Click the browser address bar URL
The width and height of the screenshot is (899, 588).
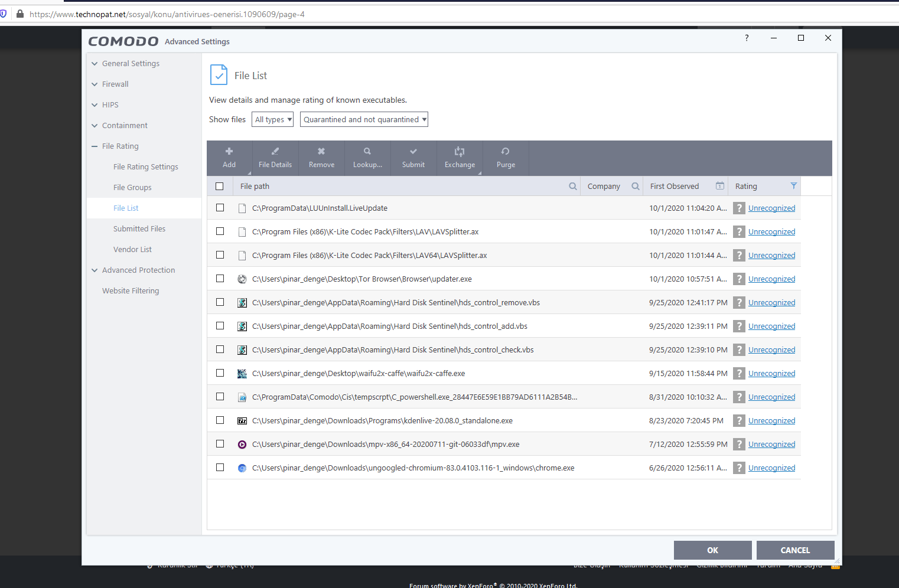pyautogui.click(x=167, y=14)
